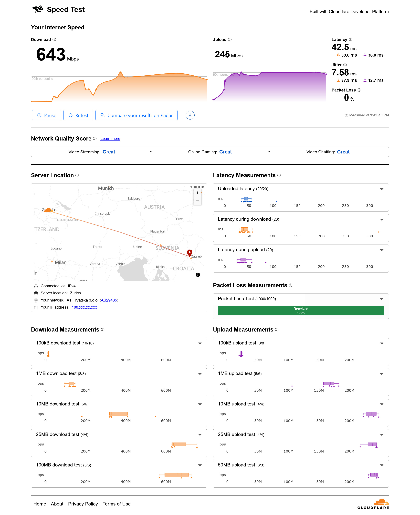Open the Learn more link
Image resolution: width=420 pixels, height=515 pixels.
[x=110, y=139]
